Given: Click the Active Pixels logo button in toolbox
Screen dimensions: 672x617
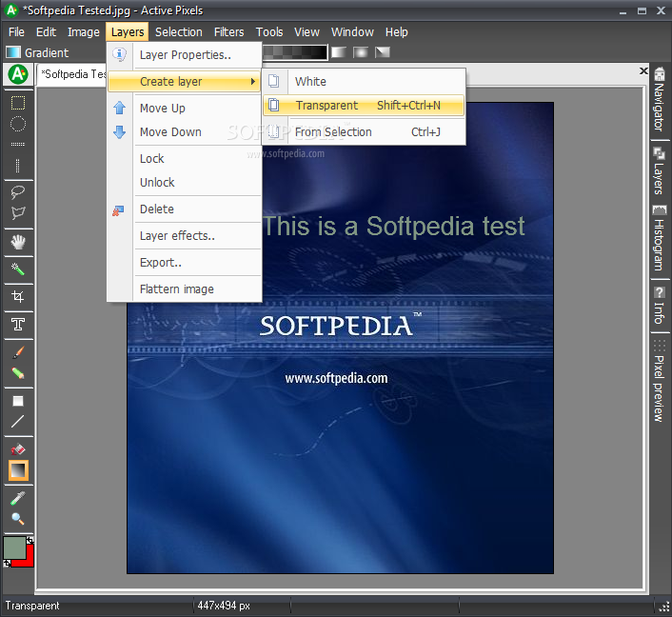Looking at the screenshot, I should [18, 74].
